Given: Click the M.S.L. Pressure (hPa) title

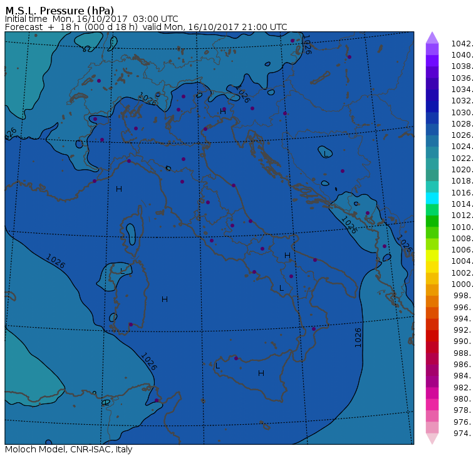Looking at the screenshot, I should point(59,10).
